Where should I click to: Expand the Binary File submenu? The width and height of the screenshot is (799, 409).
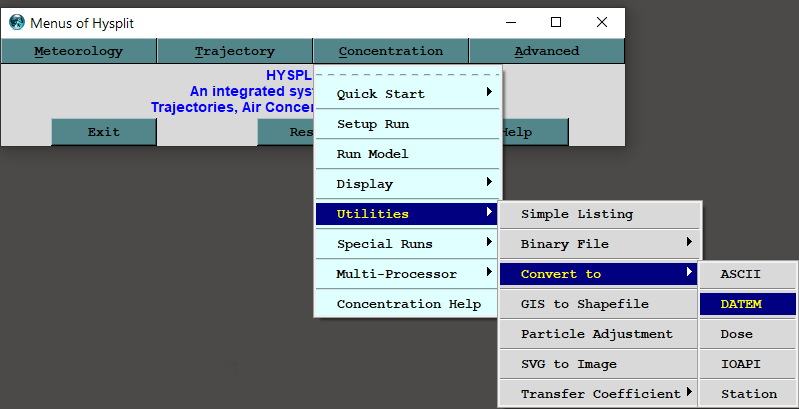pos(600,244)
